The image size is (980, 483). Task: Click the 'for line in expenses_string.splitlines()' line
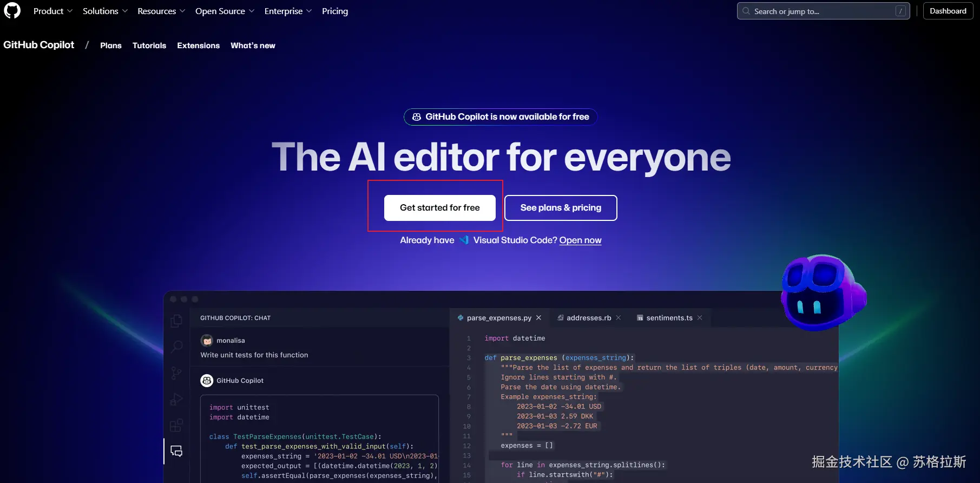tap(583, 465)
